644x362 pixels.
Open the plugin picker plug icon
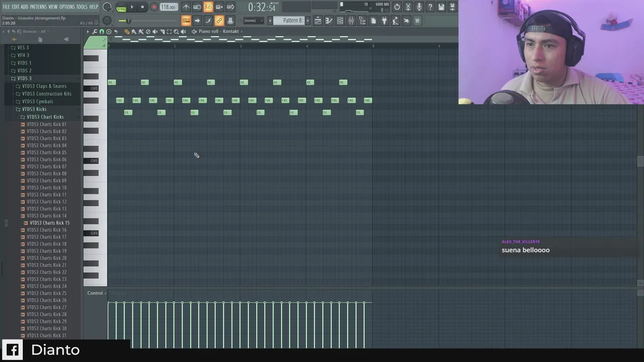click(384, 21)
